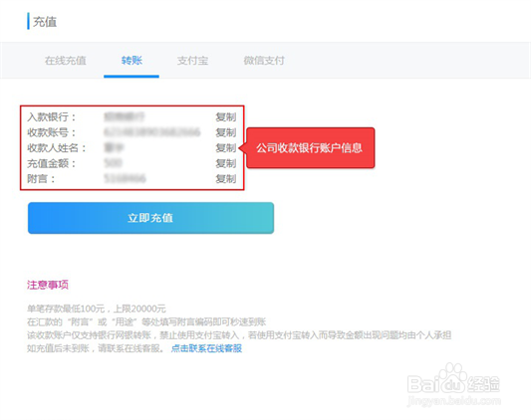The width and height of the screenshot is (531, 420).
Task: Click the text 如充值后未到账，请联系在线客服
Action: click(x=95, y=348)
